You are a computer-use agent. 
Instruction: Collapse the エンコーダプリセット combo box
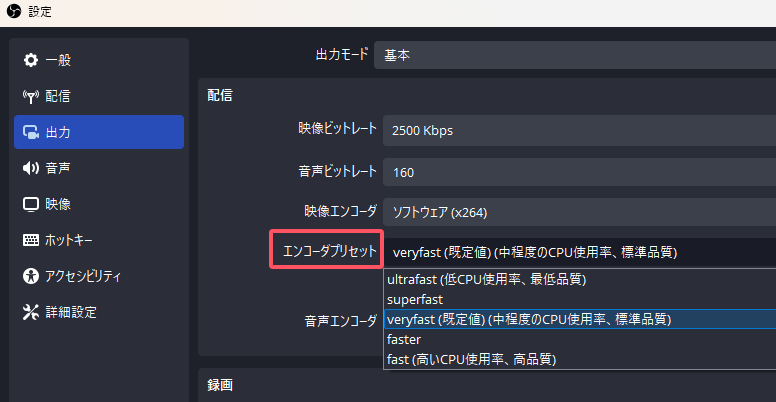[x=578, y=252]
